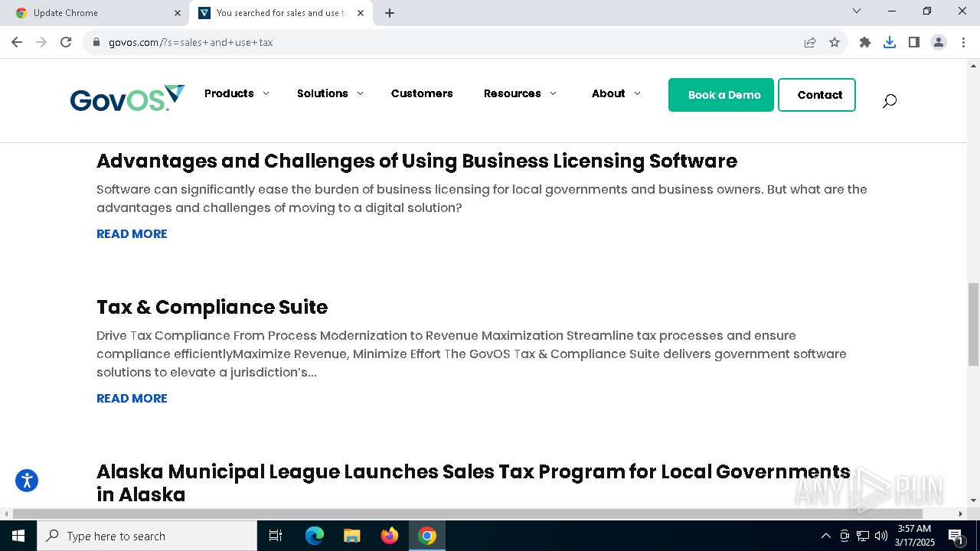Open File Explorer from the taskbar
This screenshot has width=980, height=551.
click(352, 536)
